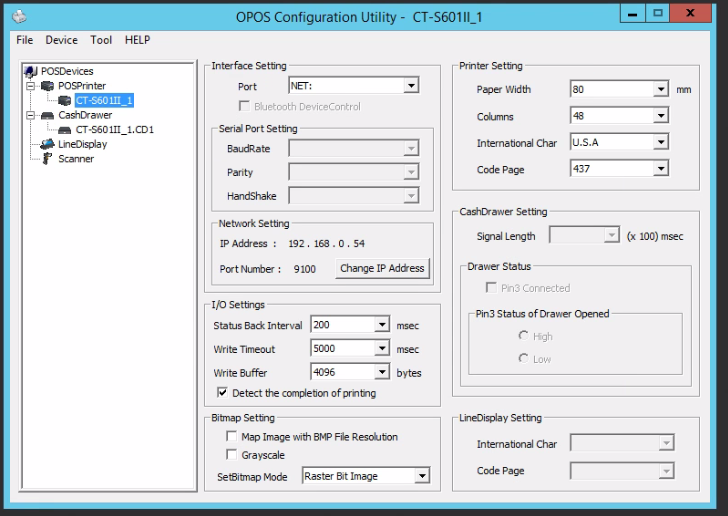Open the HELP menu

point(137,40)
